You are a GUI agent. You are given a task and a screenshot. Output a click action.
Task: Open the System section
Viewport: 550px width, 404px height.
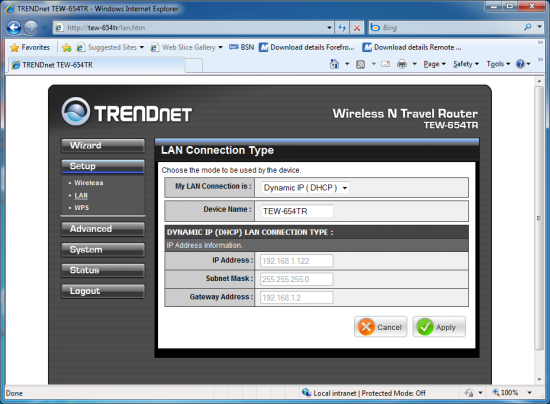(x=103, y=250)
